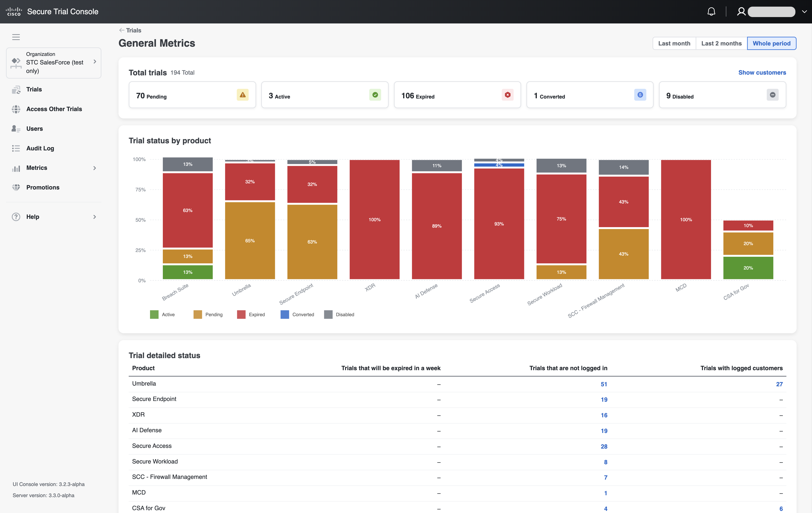Click the Pending warning triangle icon
The height and width of the screenshot is (513, 812).
pos(242,95)
